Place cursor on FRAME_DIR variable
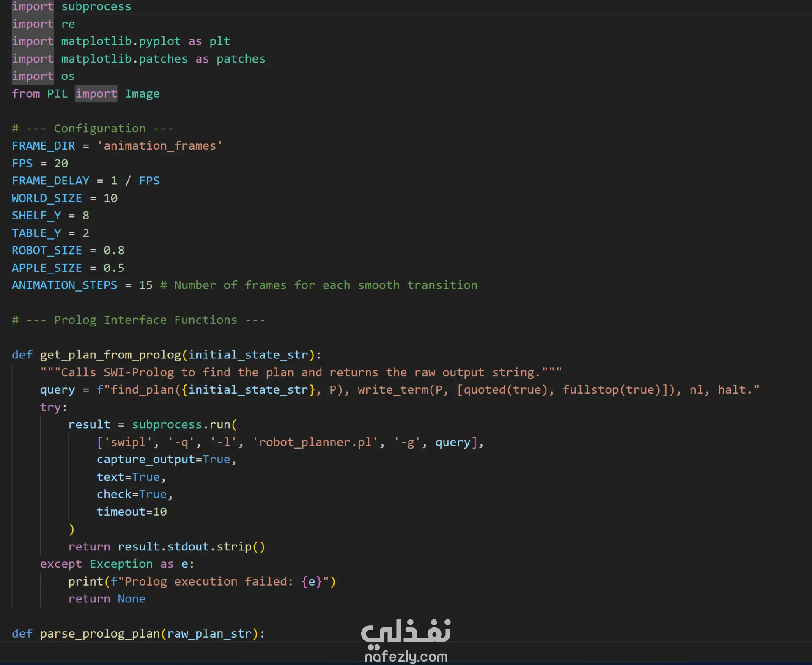This screenshot has height=665, width=812. click(x=43, y=146)
